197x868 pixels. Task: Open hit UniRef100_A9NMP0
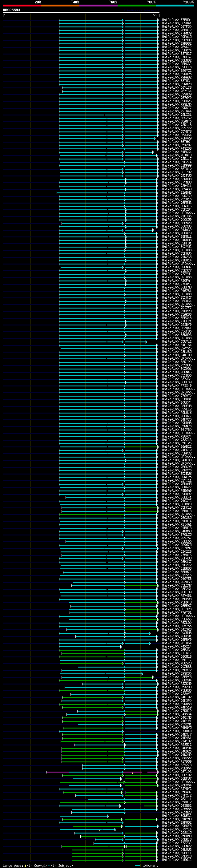click(176, 84)
